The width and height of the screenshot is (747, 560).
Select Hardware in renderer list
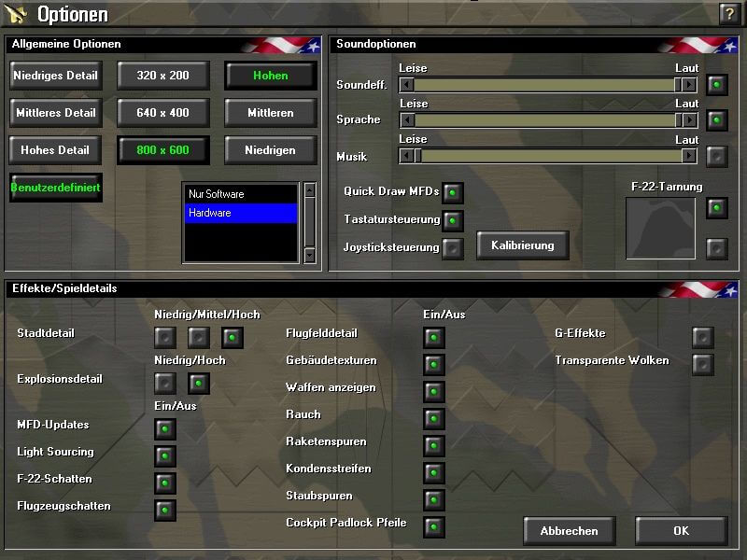241,213
